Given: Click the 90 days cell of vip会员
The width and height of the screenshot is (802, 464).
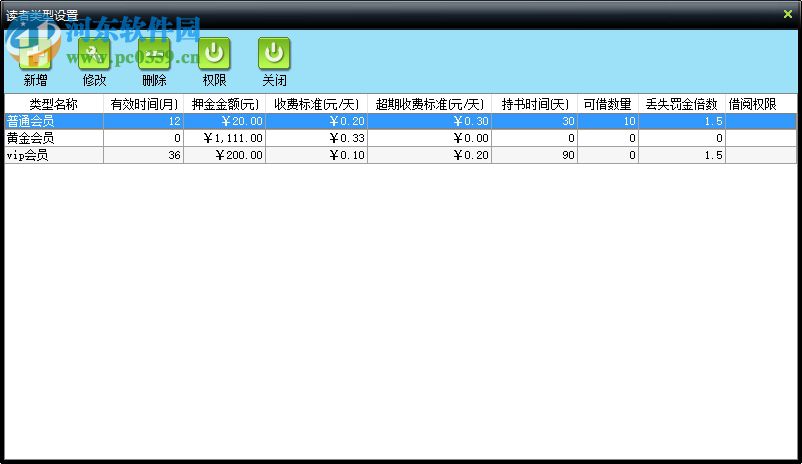Looking at the screenshot, I should coord(535,155).
